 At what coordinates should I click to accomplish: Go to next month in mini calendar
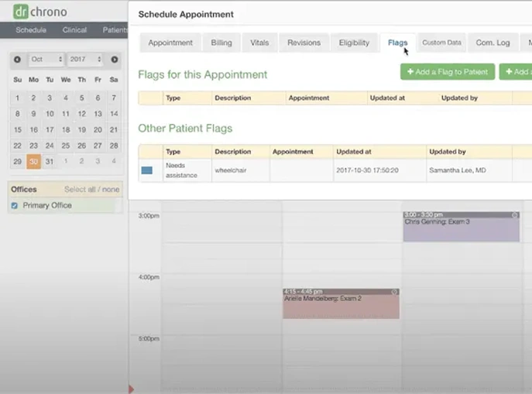[115, 60]
